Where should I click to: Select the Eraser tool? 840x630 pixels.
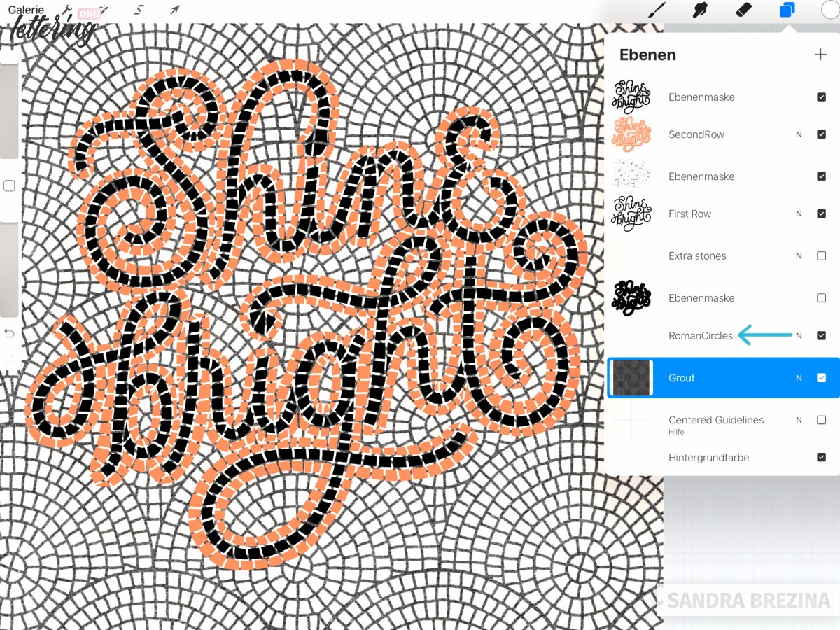[743, 10]
